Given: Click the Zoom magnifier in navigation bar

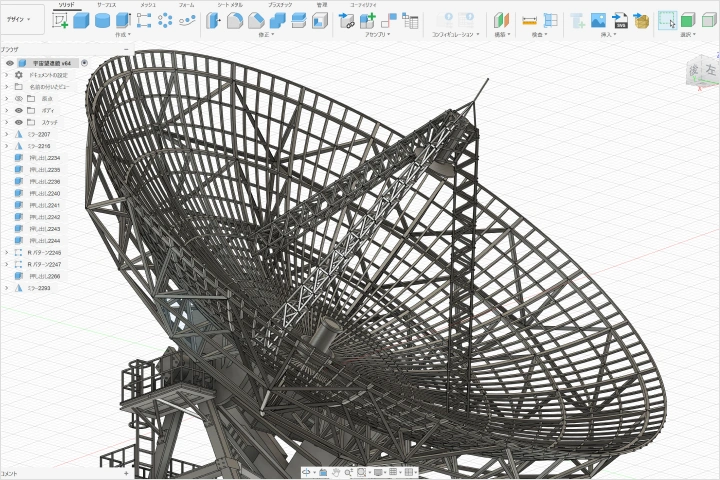Looking at the screenshot, I should click(349, 472).
